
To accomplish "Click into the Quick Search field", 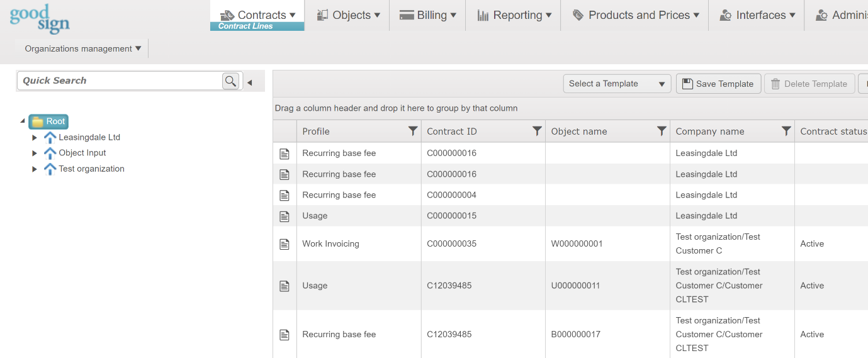I will (120, 81).
